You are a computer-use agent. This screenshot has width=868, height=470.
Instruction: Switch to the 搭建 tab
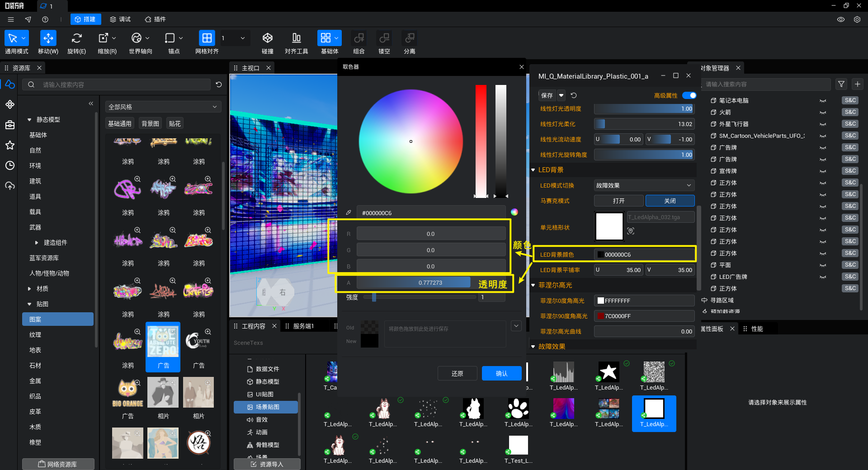[85, 19]
